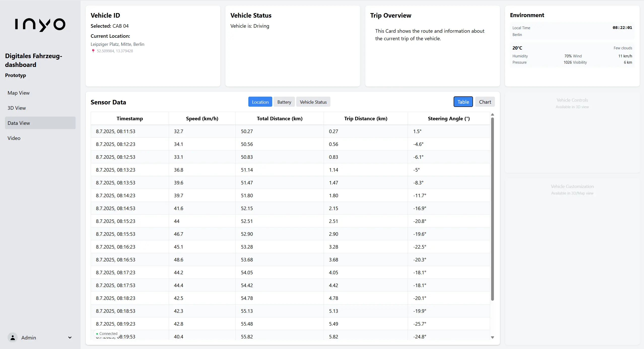The height and width of the screenshot is (349, 644).
Task: Click the 20°C temperature reading
Action: (x=517, y=48)
